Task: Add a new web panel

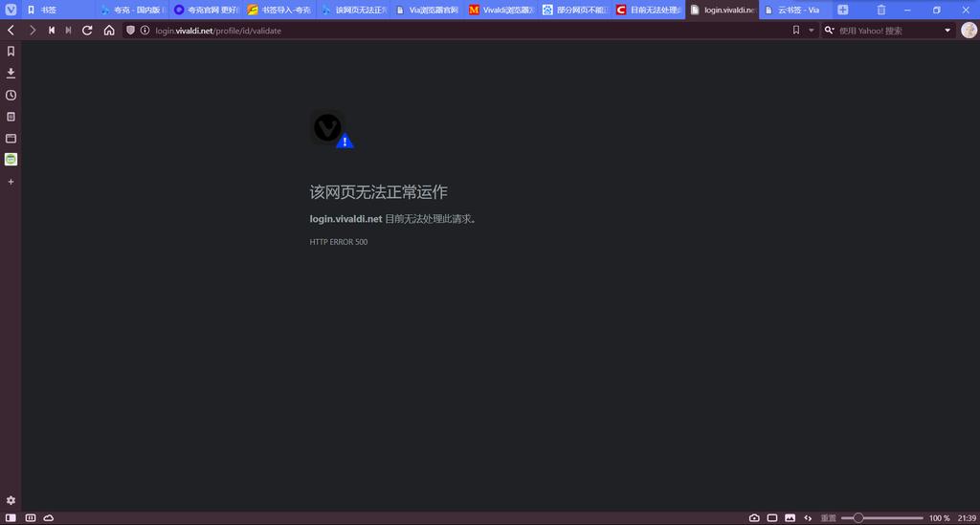Action: click(x=11, y=182)
